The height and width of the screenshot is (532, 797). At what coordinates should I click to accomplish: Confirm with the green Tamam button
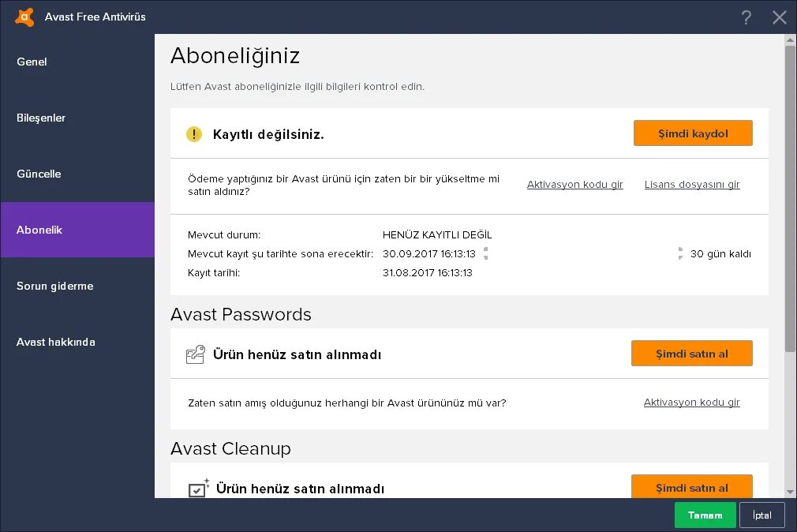[705, 515]
